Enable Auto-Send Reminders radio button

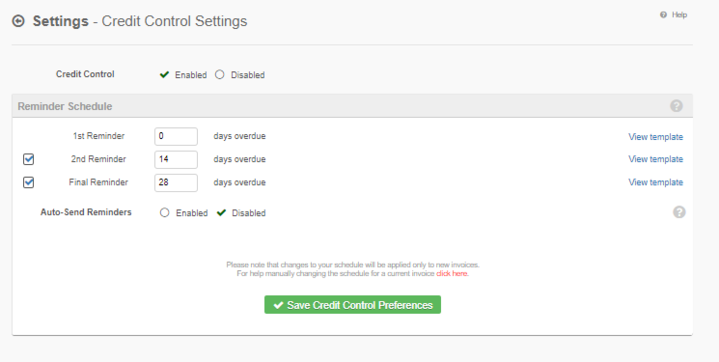coord(164,212)
